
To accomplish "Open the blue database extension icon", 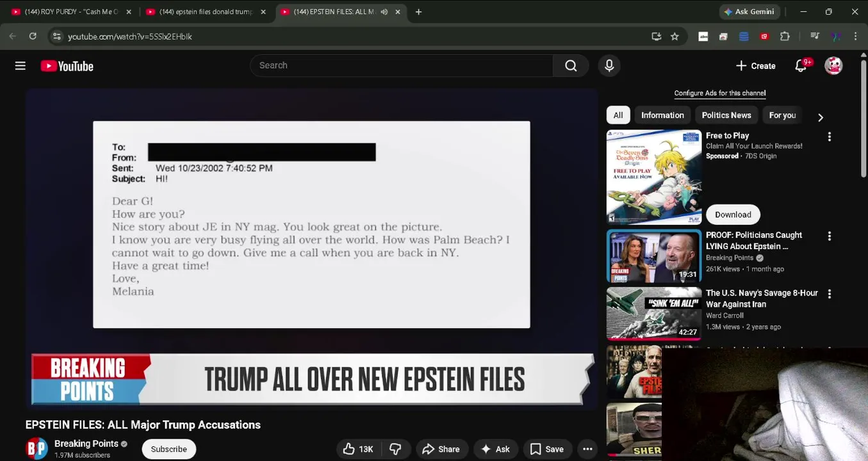I will [x=744, y=36].
